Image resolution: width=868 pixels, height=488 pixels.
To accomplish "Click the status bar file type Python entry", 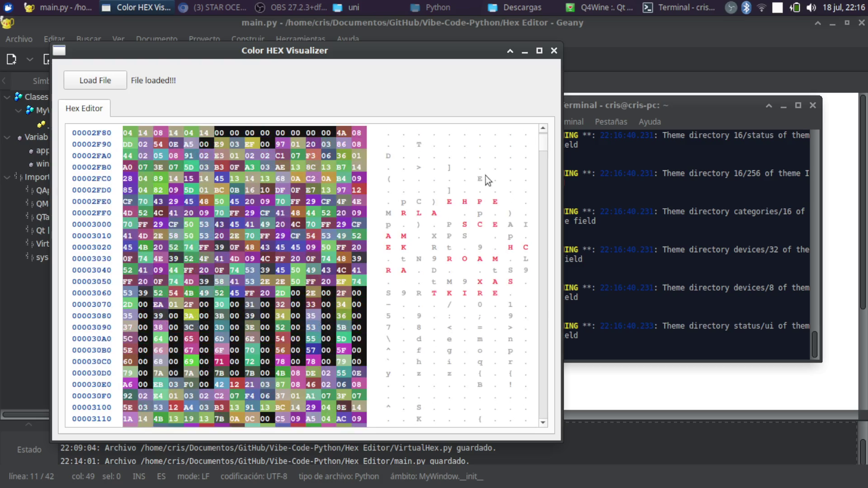I will (x=339, y=476).
